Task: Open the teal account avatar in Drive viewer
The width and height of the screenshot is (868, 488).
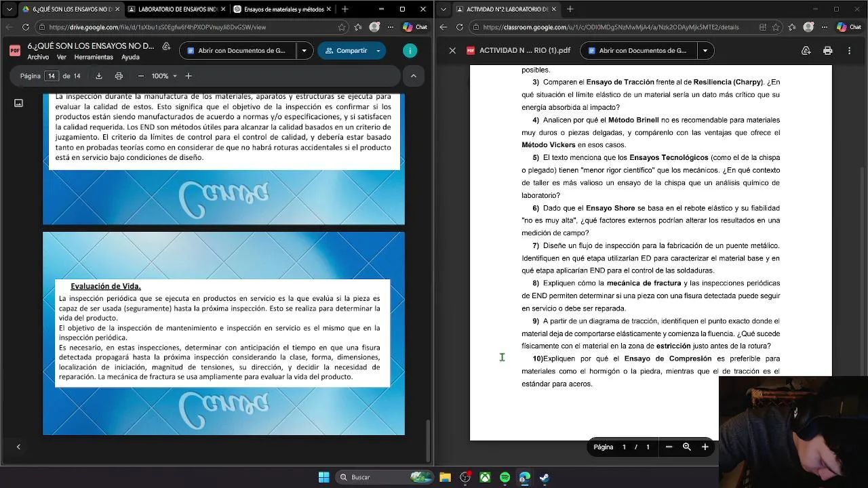Action: tap(410, 51)
